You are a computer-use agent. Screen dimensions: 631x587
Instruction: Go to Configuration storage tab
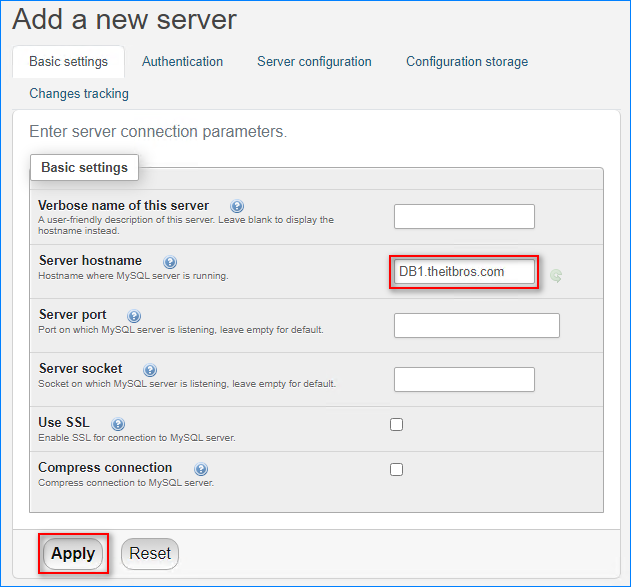pos(467,62)
